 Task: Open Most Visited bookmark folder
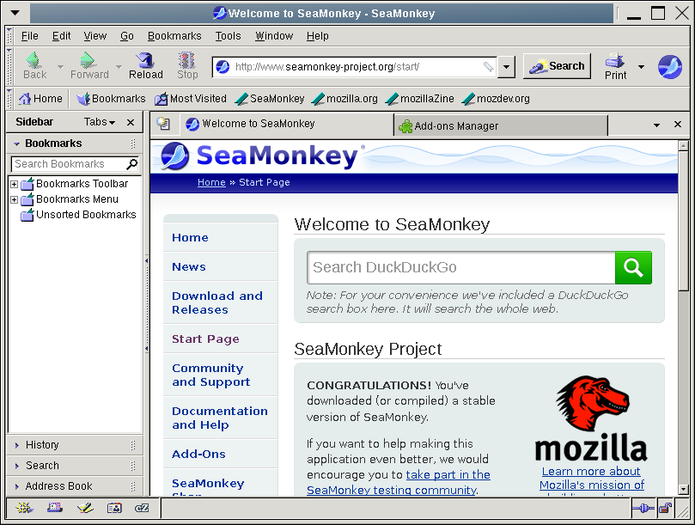click(x=191, y=98)
